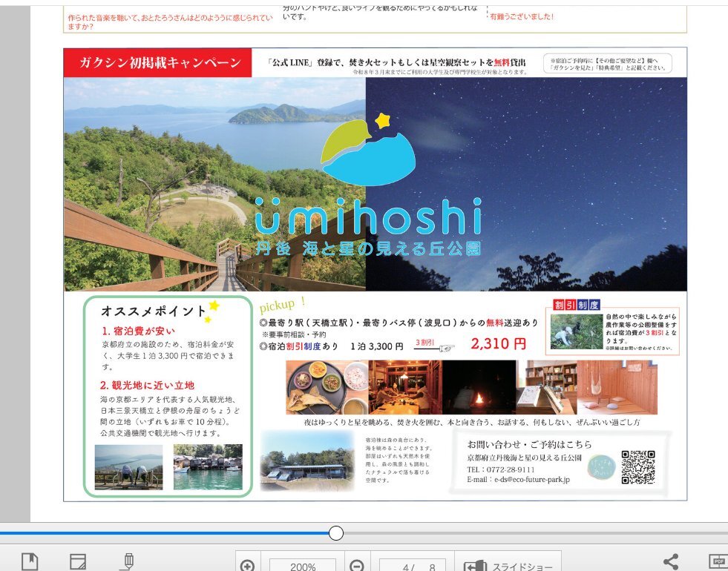Zoom in with the plus magnifier
The image size is (728, 571).
point(247,565)
